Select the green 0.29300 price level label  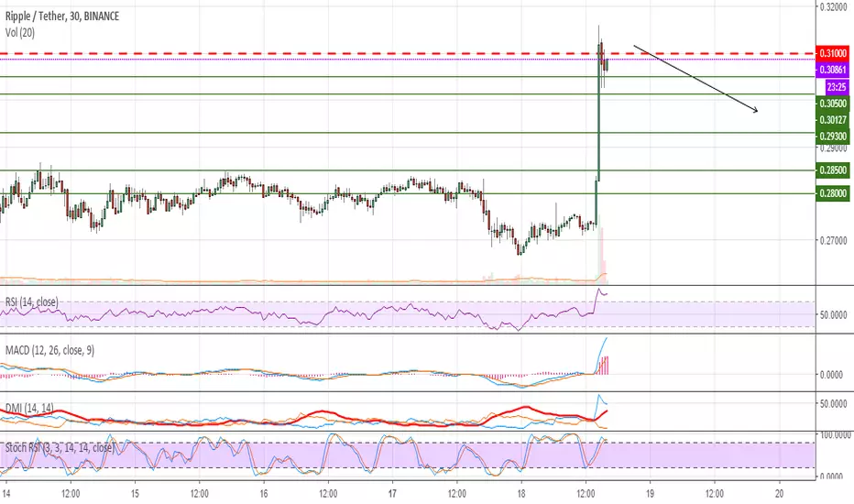(x=833, y=137)
